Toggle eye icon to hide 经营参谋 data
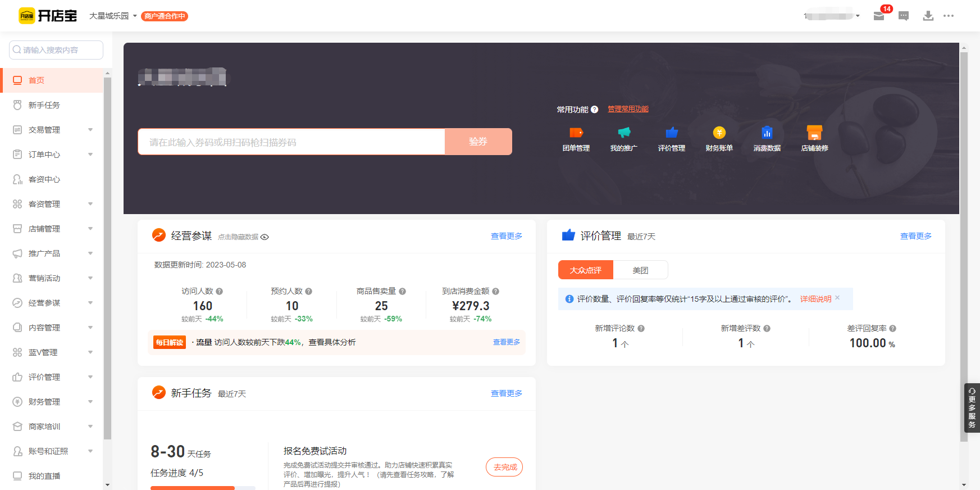 coord(265,237)
